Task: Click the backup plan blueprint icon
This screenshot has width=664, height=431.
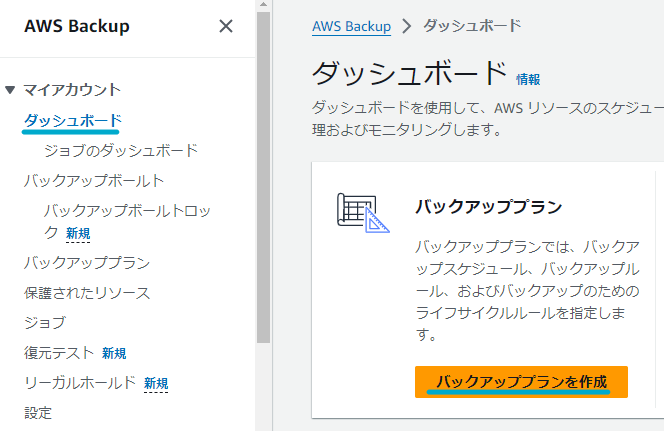Action: pos(363,213)
